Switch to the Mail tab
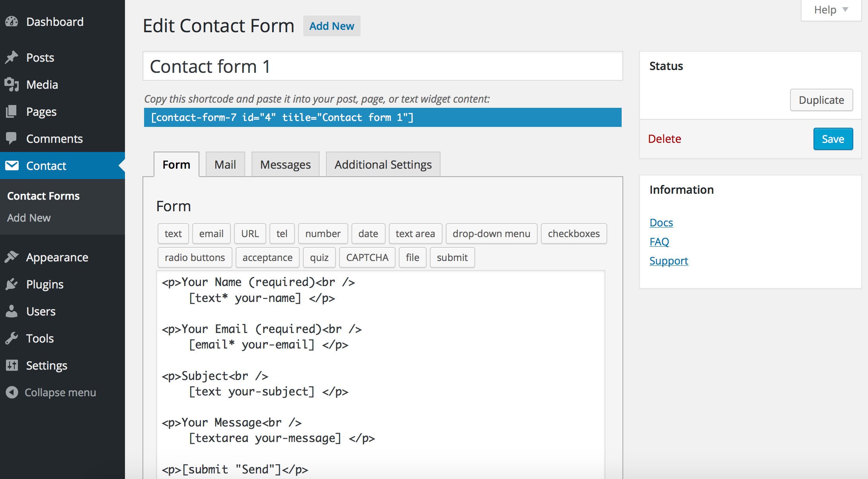Screen dimensions: 868x479 pyautogui.click(x=225, y=165)
